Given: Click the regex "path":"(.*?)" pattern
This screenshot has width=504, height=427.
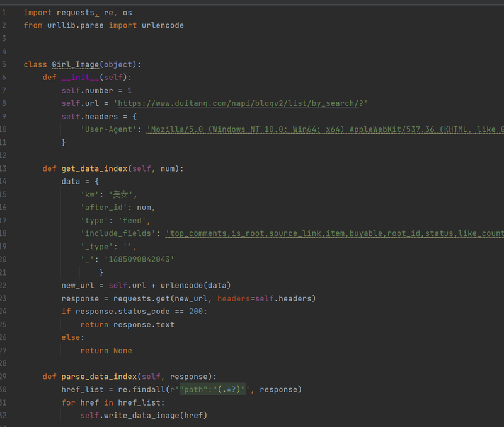Looking at the screenshot, I should coord(212,390).
